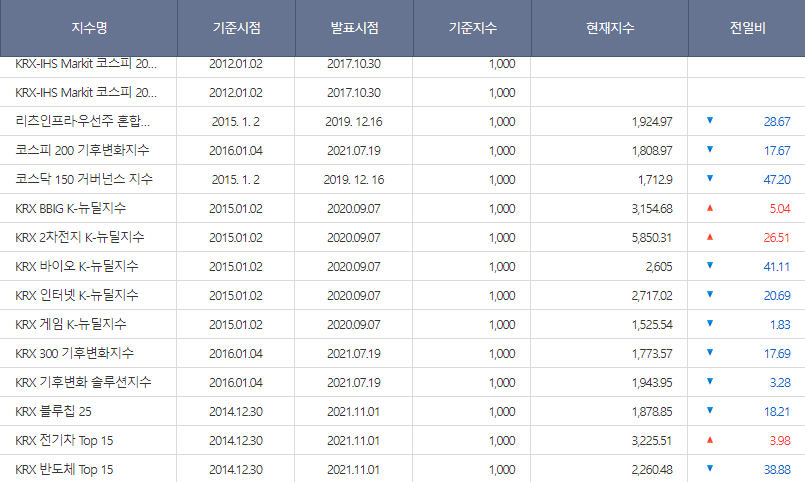Screen dimensions: 805x482
Task: Select the change value 1.83
Action: coord(780,325)
